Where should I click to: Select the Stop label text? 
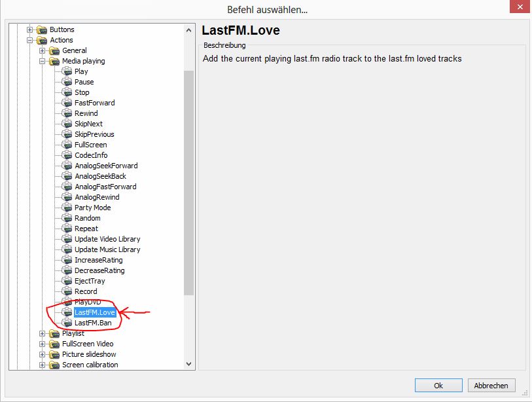tap(82, 92)
